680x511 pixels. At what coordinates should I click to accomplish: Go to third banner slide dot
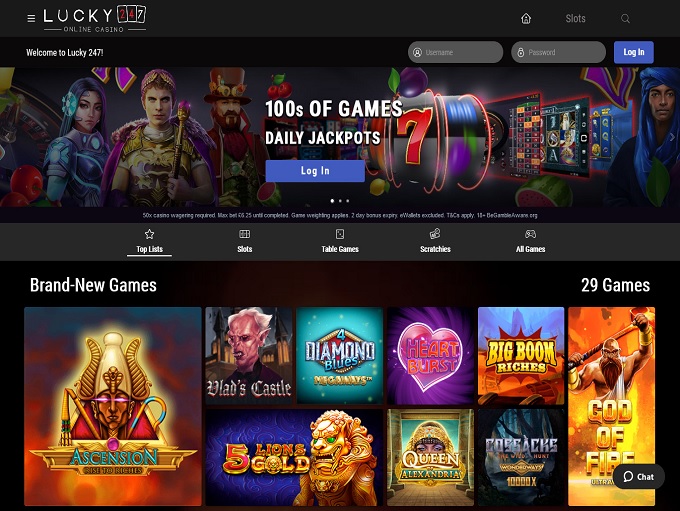(347, 201)
